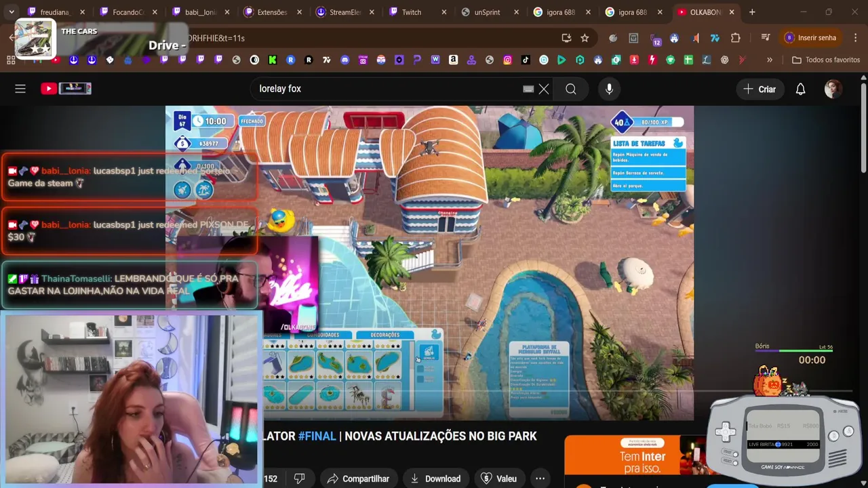Clear the YouTube search text

(x=544, y=89)
